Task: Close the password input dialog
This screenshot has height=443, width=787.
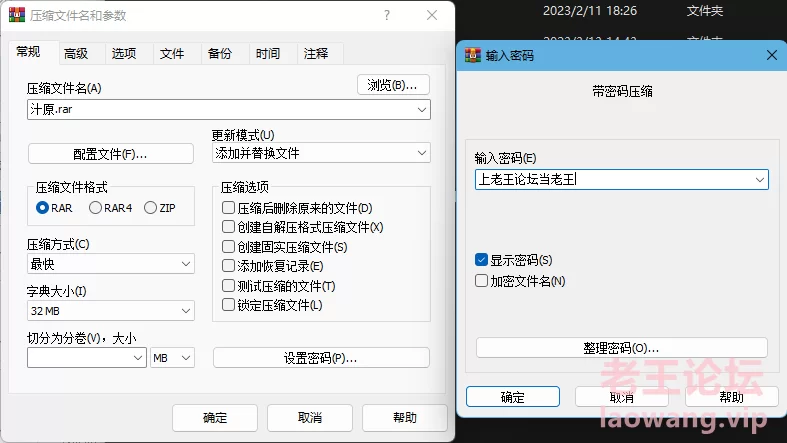Action: (x=772, y=55)
